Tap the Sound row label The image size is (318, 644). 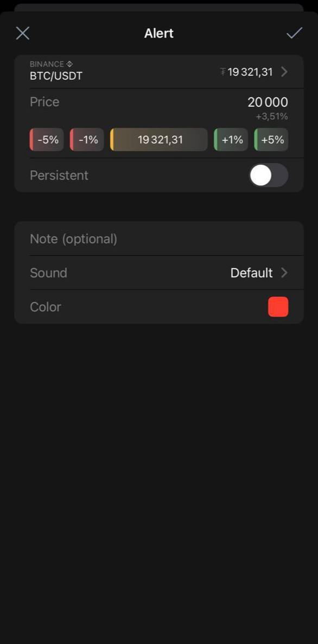[48, 273]
